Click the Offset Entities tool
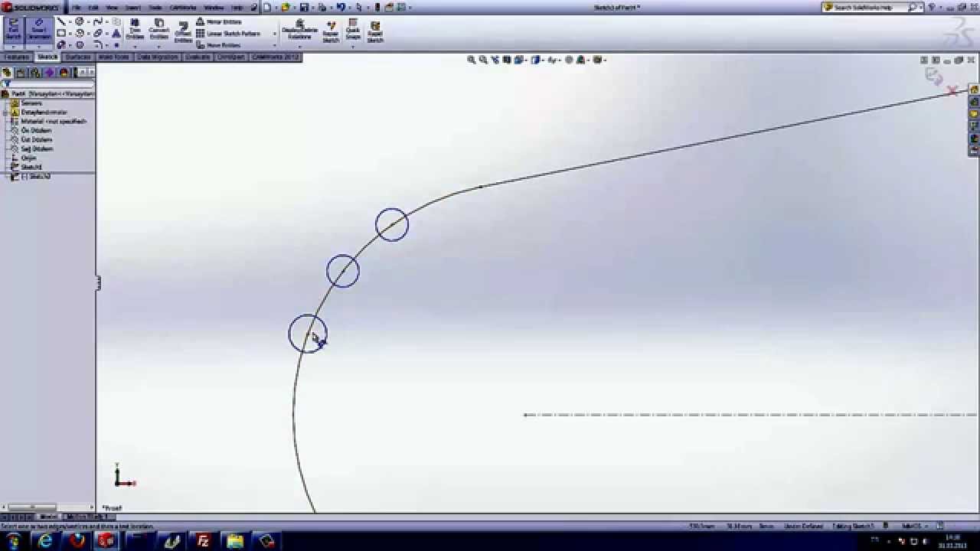The height and width of the screenshot is (551, 980). pyautogui.click(x=183, y=31)
